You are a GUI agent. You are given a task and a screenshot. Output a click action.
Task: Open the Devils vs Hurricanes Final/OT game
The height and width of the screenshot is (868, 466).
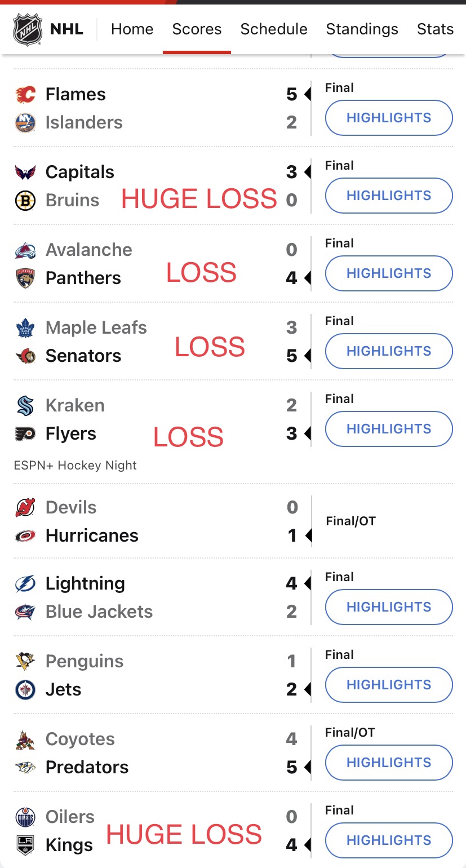233,521
